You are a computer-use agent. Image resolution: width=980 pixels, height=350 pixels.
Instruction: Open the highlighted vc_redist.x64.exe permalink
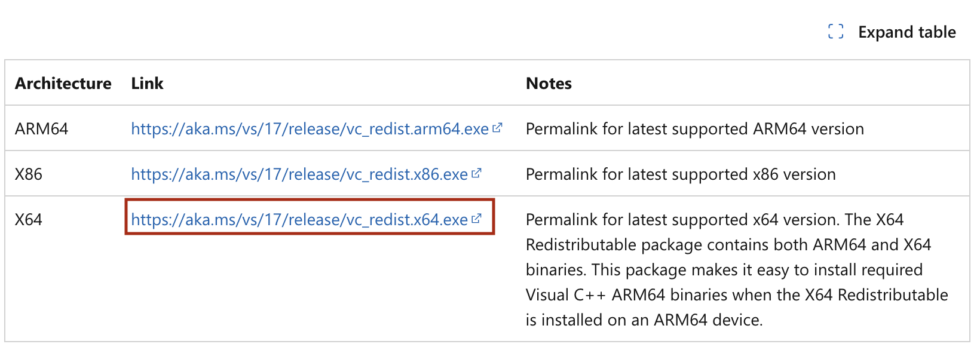297,219
